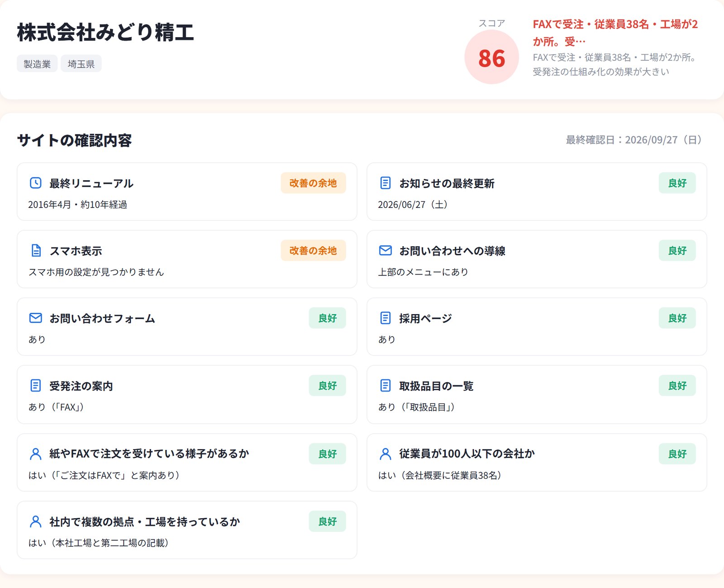Click the text 上部のメニューにあり

pyautogui.click(x=423, y=272)
